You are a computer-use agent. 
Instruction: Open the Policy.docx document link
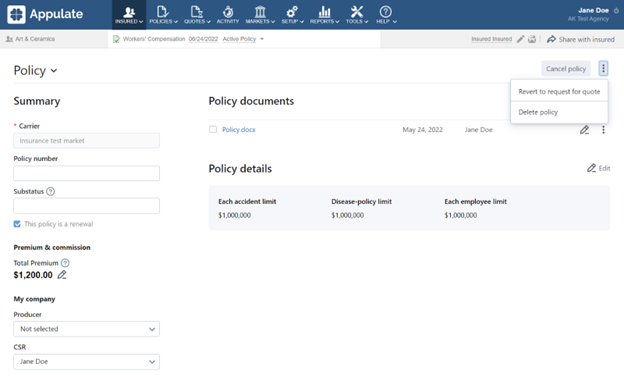pos(239,130)
